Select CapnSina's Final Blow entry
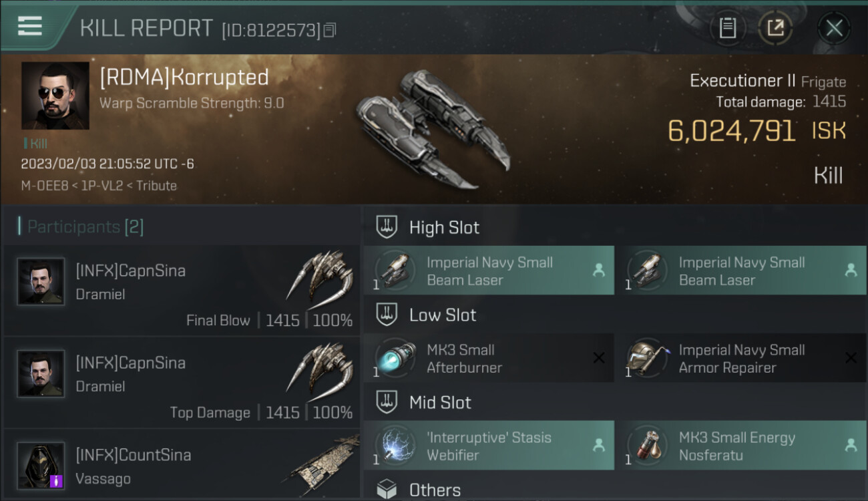This screenshot has height=501, width=868. [182, 291]
